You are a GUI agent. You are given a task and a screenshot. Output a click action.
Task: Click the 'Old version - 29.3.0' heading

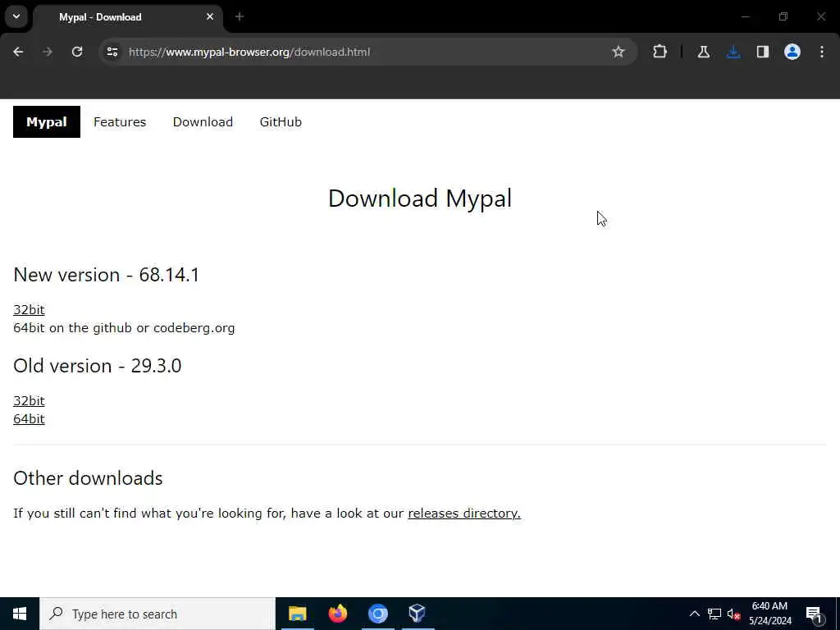pos(98,366)
